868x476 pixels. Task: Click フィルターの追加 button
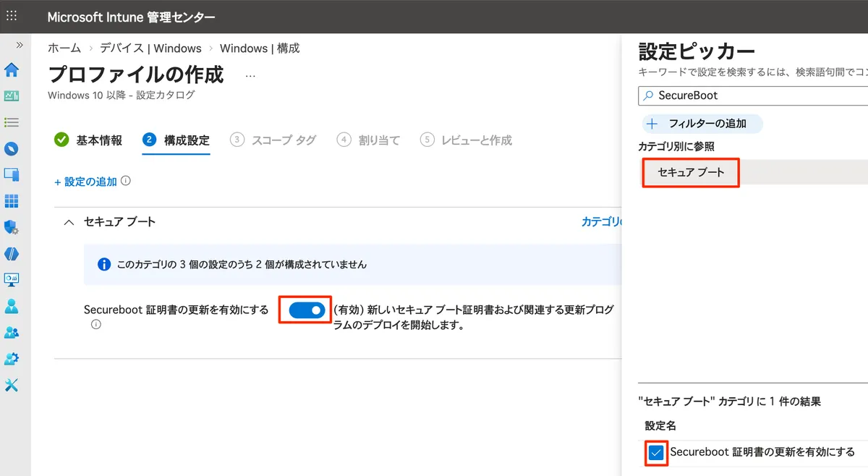tap(702, 124)
